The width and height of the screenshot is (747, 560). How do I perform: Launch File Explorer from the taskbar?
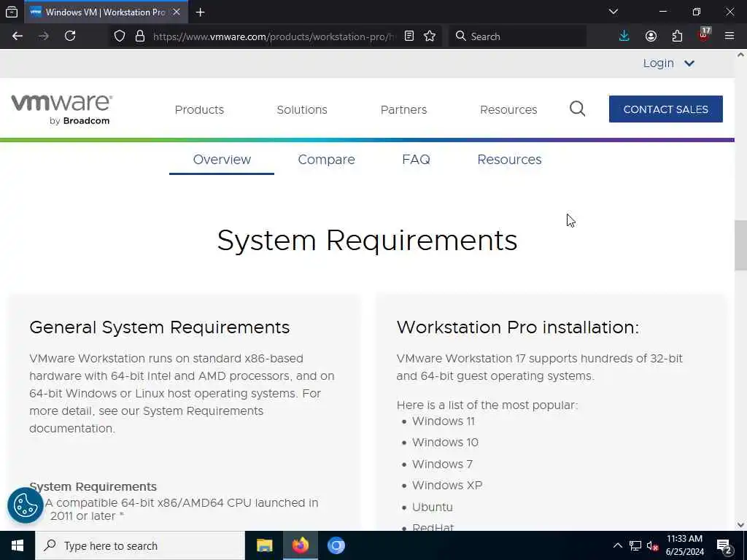point(264,545)
